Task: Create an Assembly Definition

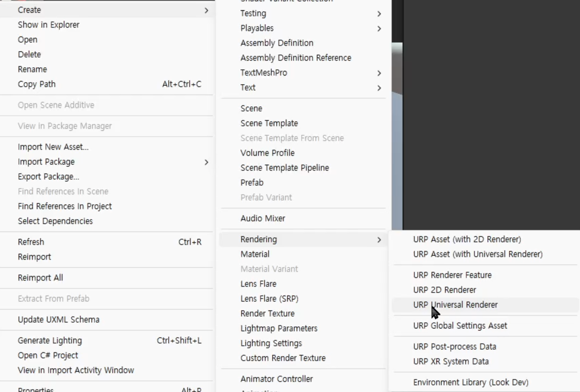Action: (x=303, y=43)
